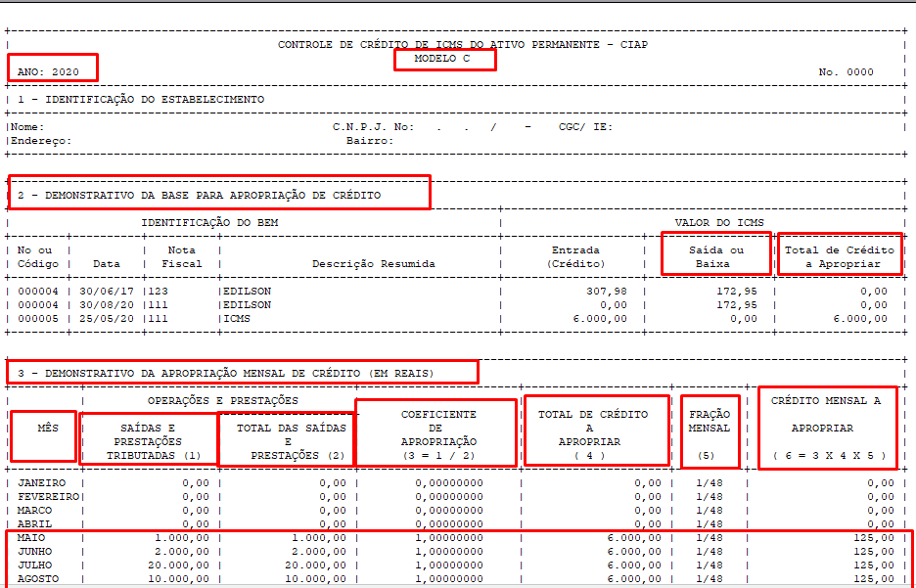
Task: Select the 'C.N.P.J. No:' label
Action: pos(373,127)
